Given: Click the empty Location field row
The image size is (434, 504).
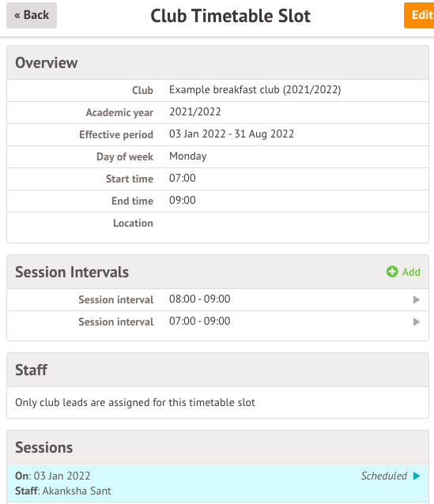Looking at the screenshot, I should pyautogui.click(x=218, y=223).
